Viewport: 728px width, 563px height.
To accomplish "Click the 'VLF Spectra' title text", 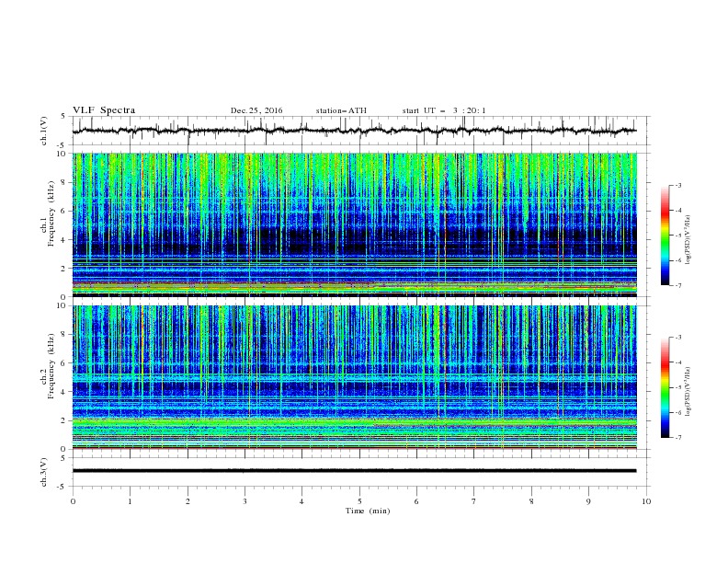I will tap(104, 110).
